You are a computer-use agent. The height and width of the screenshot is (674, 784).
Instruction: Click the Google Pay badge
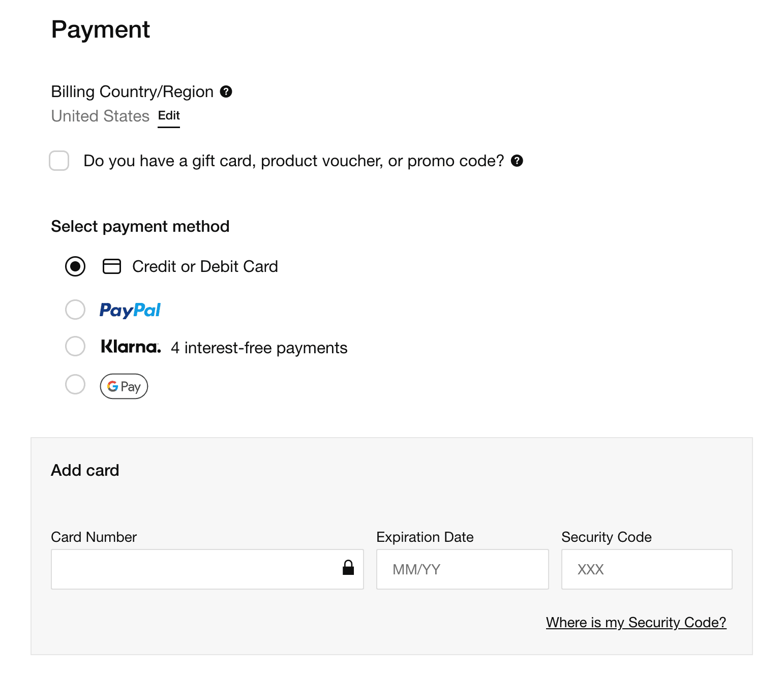(x=124, y=386)
